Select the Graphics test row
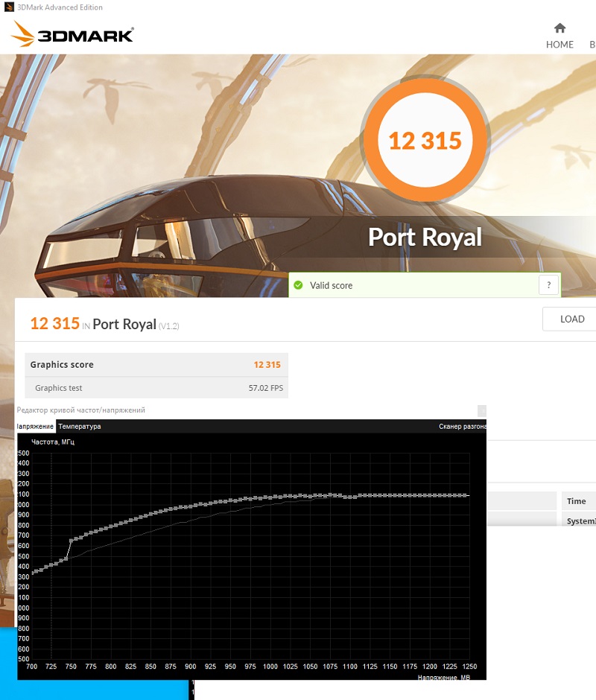Image resolution: width=596 pixels, height=700 pixels. pyautogui.click(x=156, y=388)
